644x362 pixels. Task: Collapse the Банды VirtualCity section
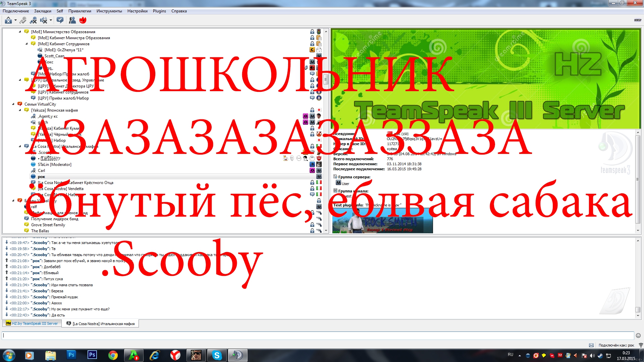point(13,200)
